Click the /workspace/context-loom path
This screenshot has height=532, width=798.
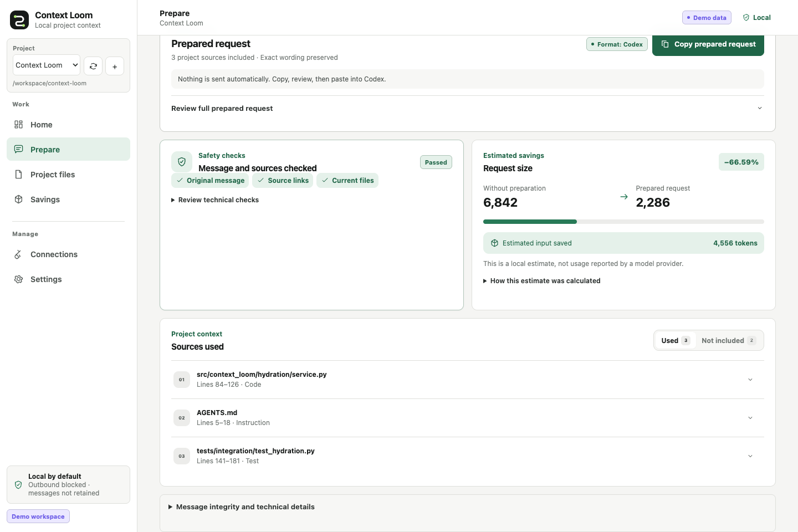(49, 84)
